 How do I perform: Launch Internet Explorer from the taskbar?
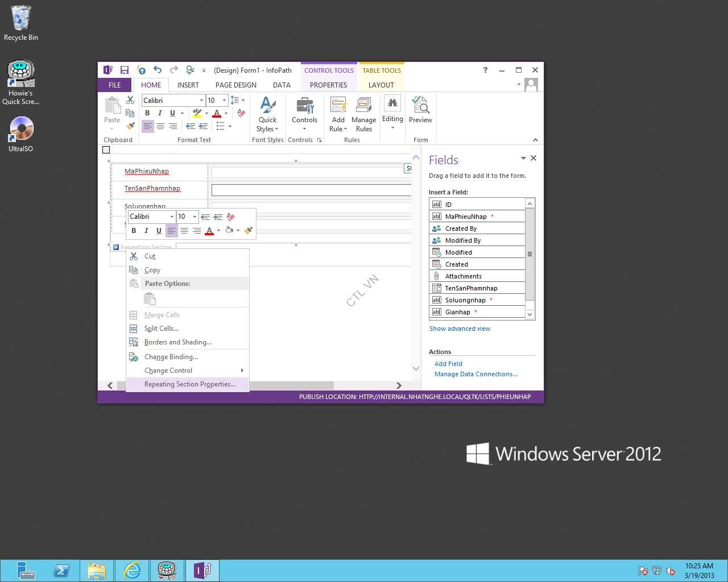[132, 570]
